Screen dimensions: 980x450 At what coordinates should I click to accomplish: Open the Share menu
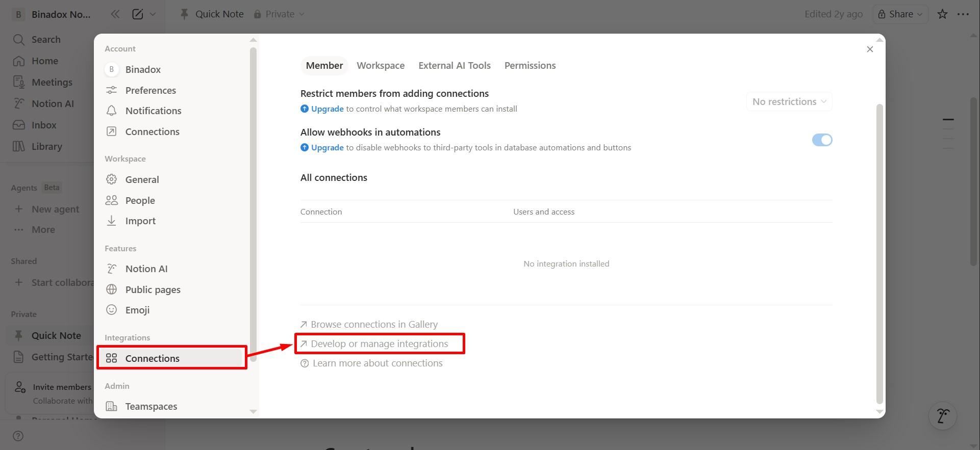(x=900, y=14)
